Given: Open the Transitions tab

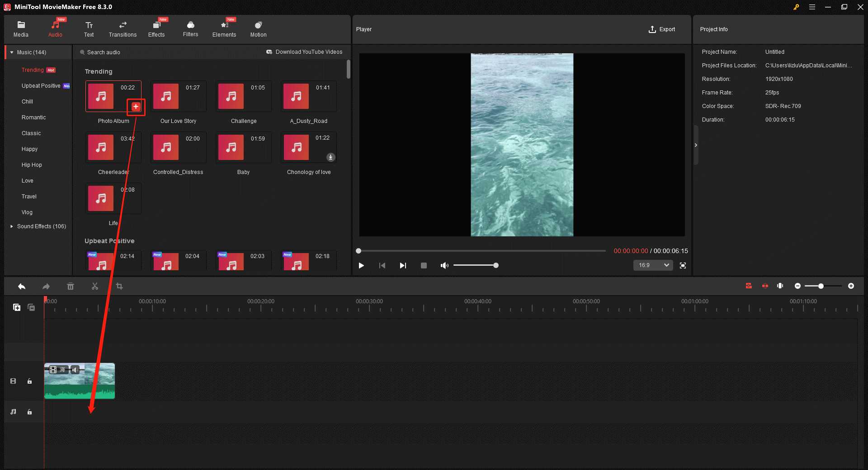Looking at the screenshot, I should (x=123, y=29).
